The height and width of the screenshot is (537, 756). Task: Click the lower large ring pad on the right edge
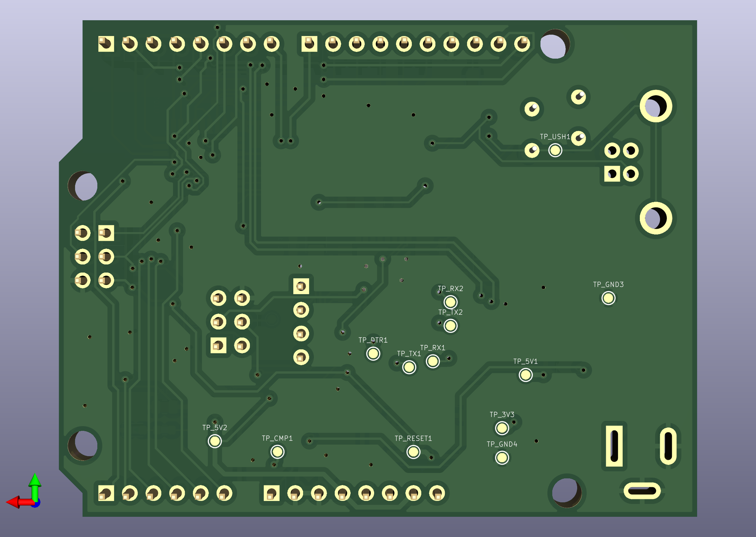(x=656, y=218)
